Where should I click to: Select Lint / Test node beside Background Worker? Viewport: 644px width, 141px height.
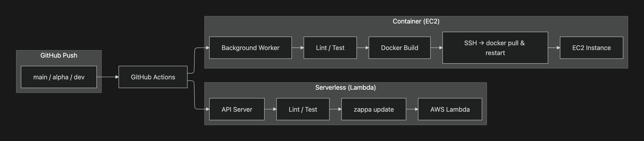(330, 48)
